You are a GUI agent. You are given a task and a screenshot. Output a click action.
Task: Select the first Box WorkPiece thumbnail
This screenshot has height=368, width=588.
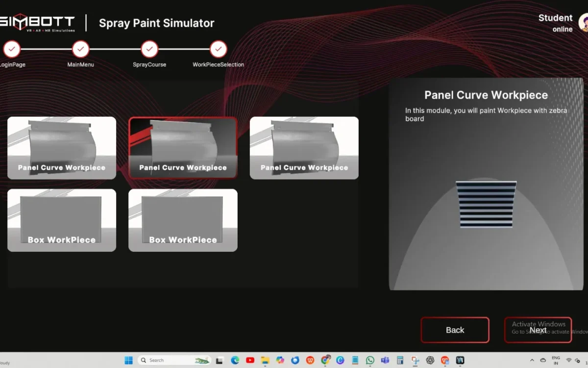[61, 220]
